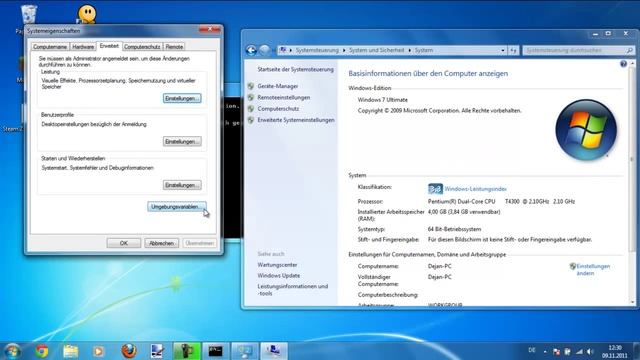Switch to the Computerschutz tab

click(142, 47)
